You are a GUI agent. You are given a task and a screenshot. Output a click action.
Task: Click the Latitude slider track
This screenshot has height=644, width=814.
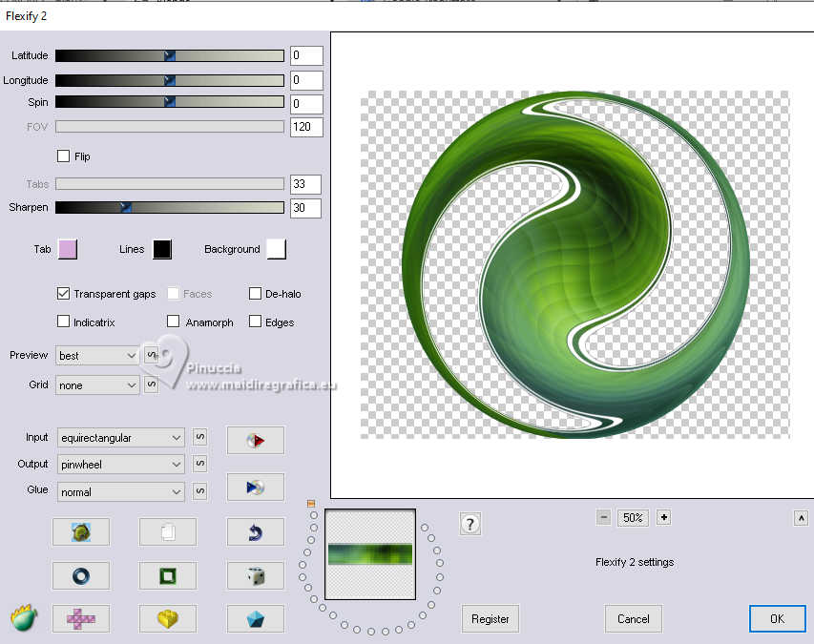click(x=170, y=55)
